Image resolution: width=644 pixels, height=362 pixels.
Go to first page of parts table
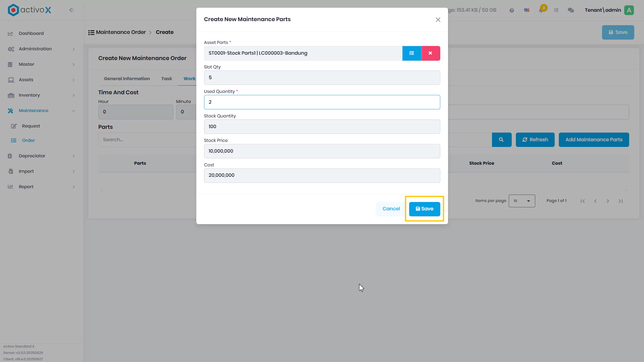583,201
